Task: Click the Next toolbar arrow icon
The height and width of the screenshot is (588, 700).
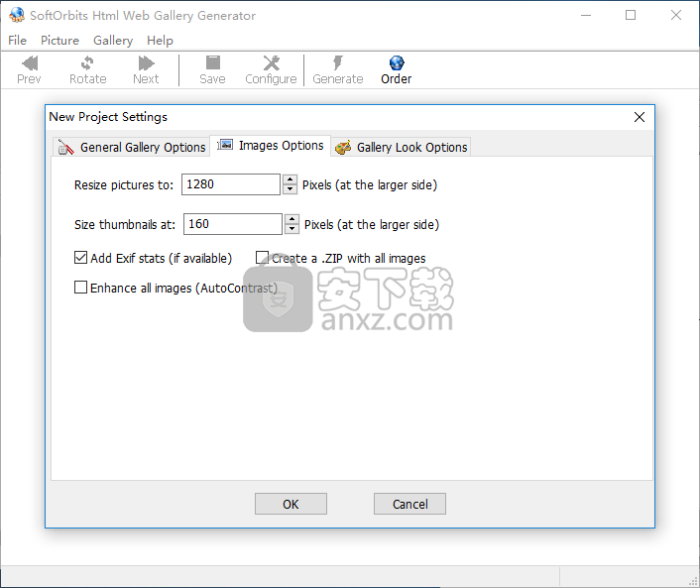Action: (146, 63)
